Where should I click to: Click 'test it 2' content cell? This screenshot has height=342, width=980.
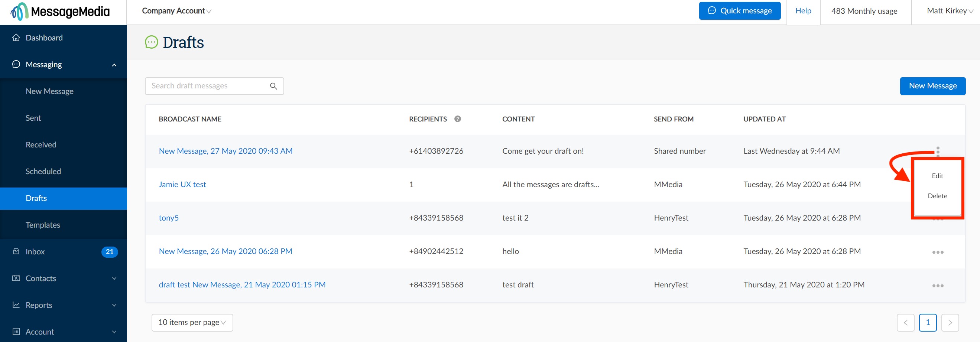pyautogui.click(x=515, y=218)
